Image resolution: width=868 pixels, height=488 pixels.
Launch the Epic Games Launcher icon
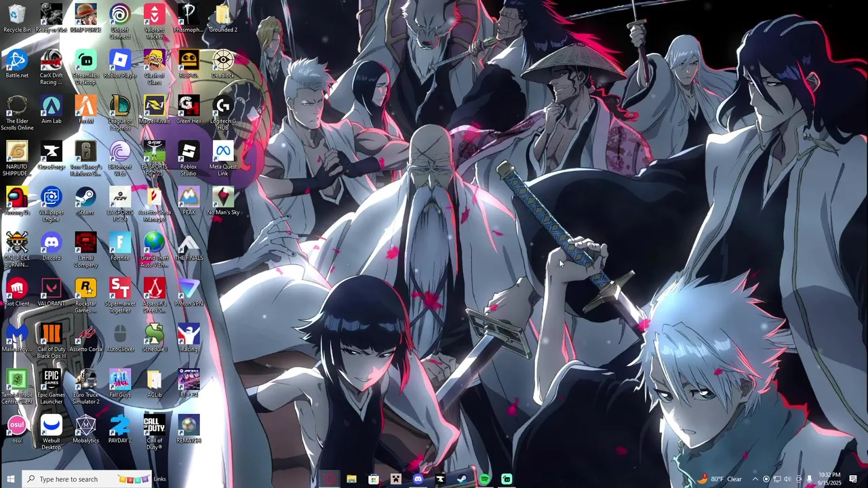[x=52, y=386]
